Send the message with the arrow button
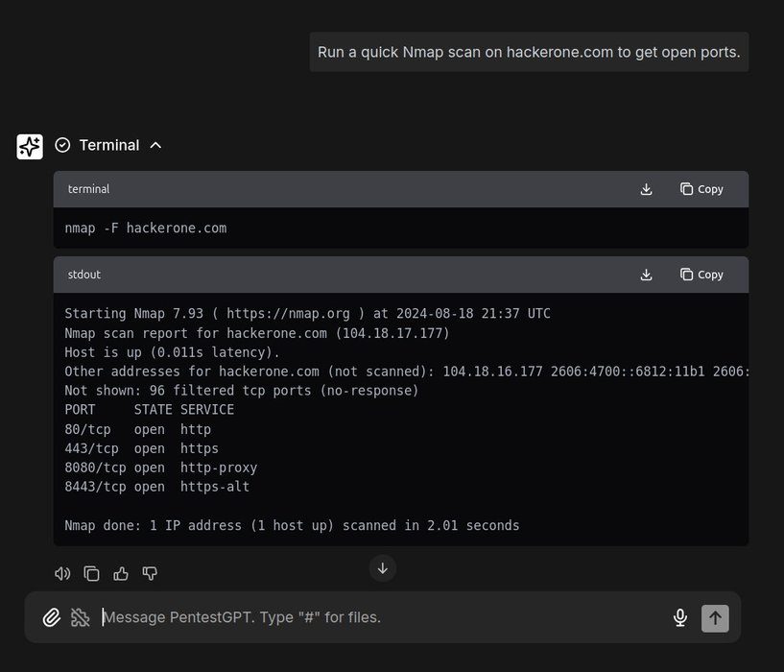The height and width of the screenshot is (672, 784). point(715,617)
